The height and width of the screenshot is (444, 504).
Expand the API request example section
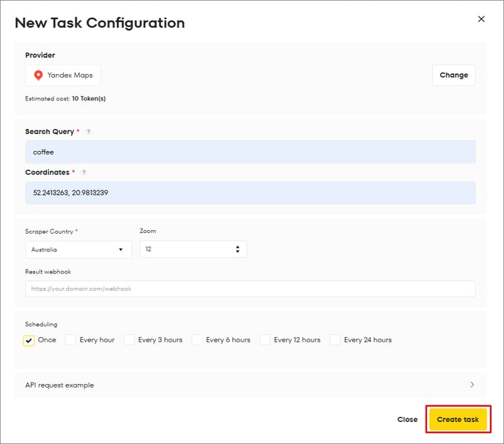(251, 385)
